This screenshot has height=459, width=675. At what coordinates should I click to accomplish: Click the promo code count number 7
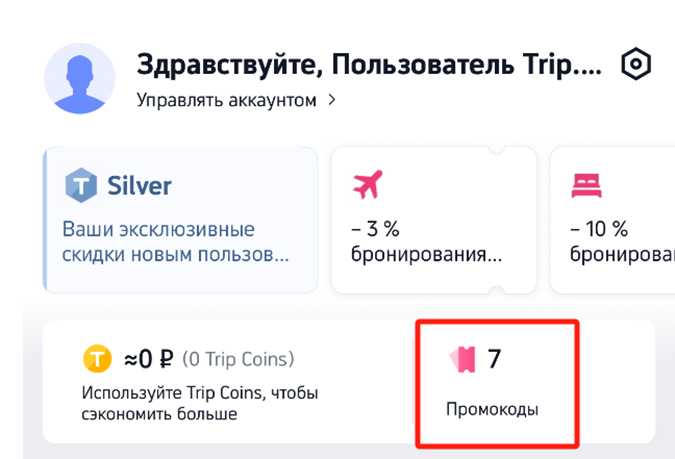[494, 359]
